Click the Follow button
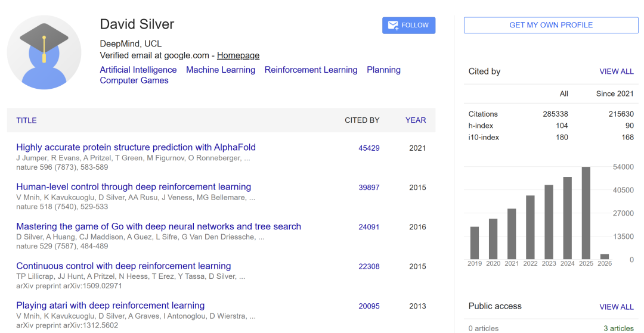 pos(408,25)
